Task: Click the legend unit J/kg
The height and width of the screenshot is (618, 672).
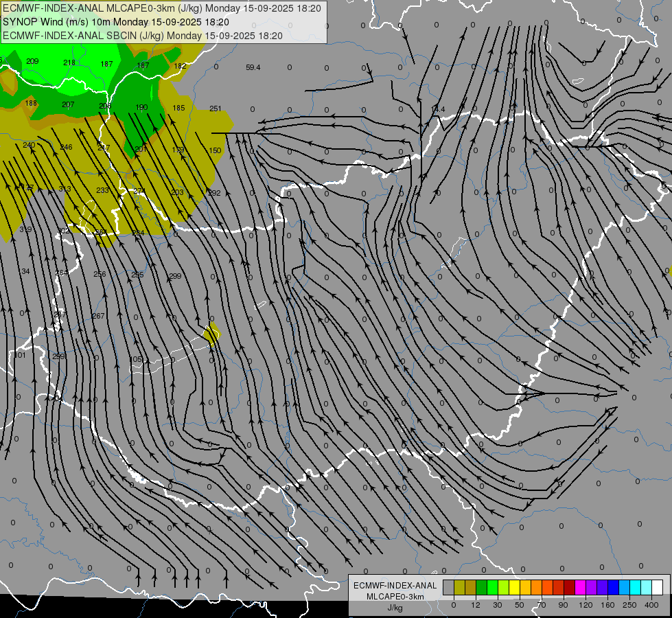Action: (395, 608)
